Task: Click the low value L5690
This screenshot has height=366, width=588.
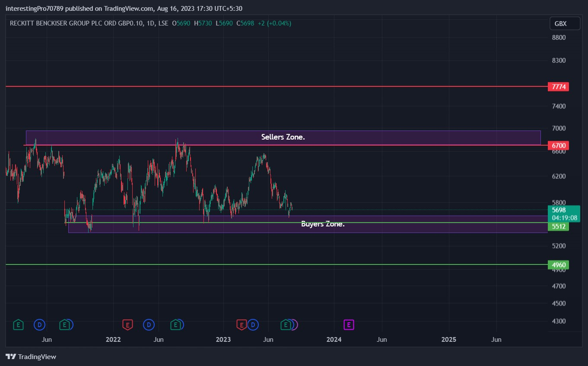Action: pos(224,23)
